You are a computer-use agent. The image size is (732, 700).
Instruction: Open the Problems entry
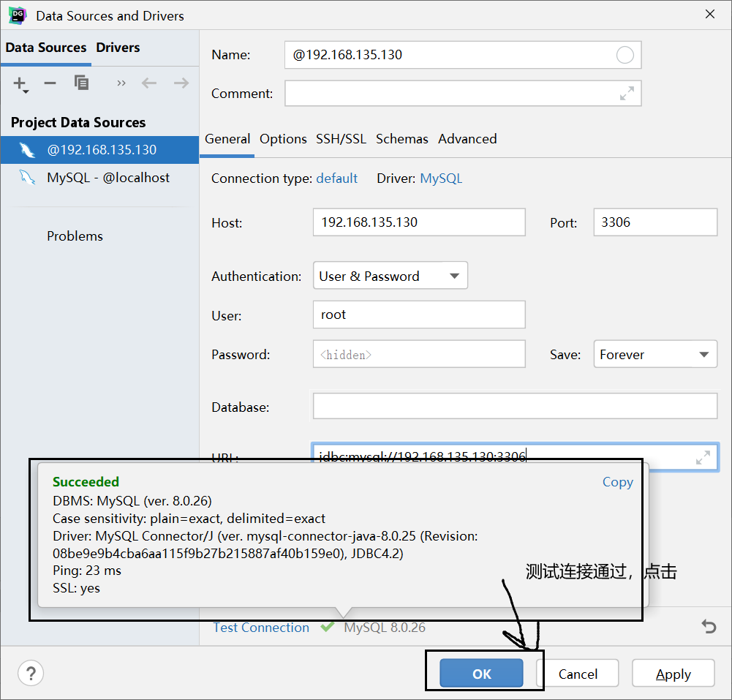pos(75,236)
